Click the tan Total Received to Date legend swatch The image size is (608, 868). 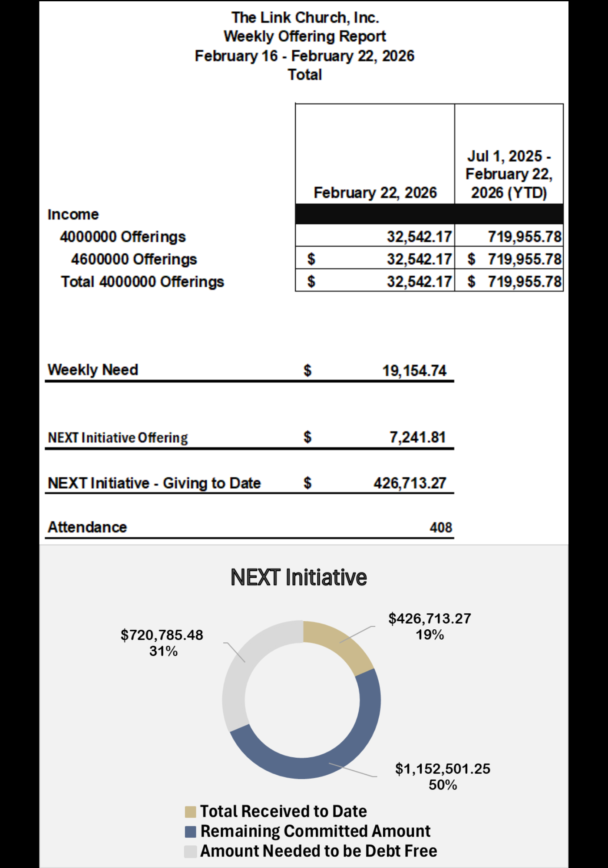pyautogui.click(x=190, y=812)
